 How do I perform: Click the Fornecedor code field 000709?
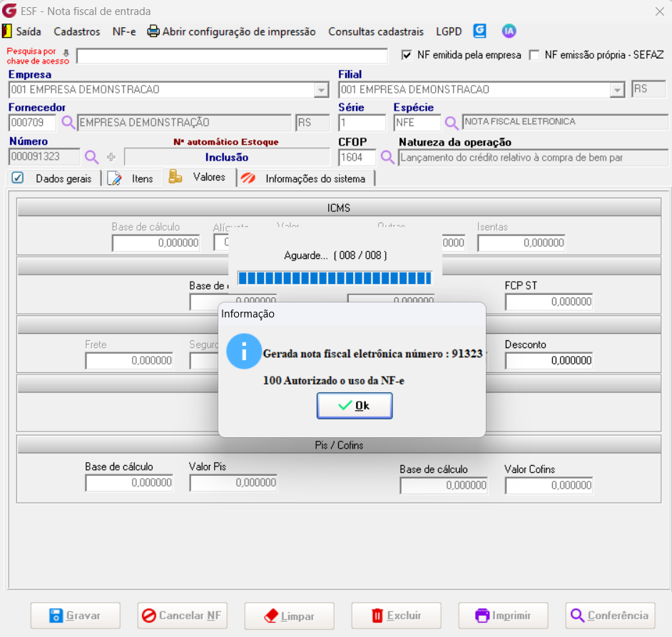[32, 123]
